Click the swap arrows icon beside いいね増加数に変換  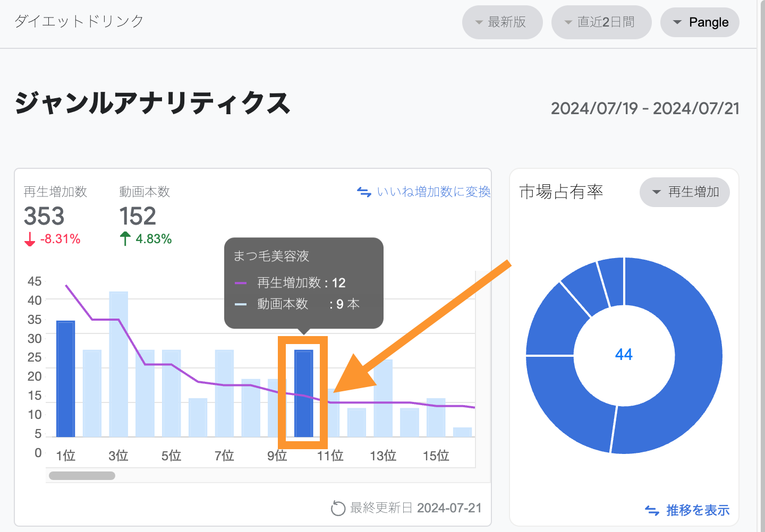point(364,192)
